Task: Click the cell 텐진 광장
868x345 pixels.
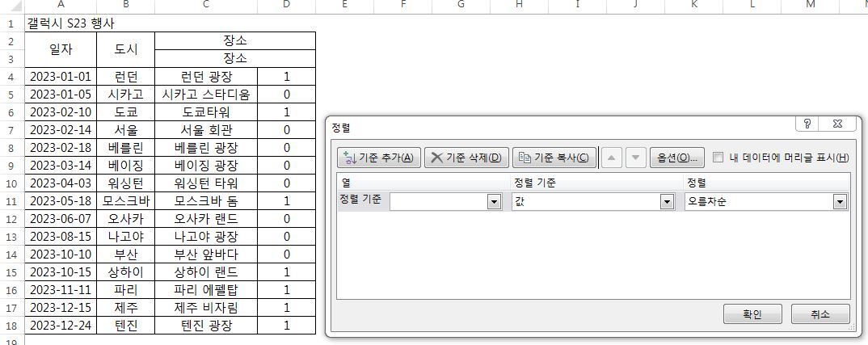Action: (206, 325)
